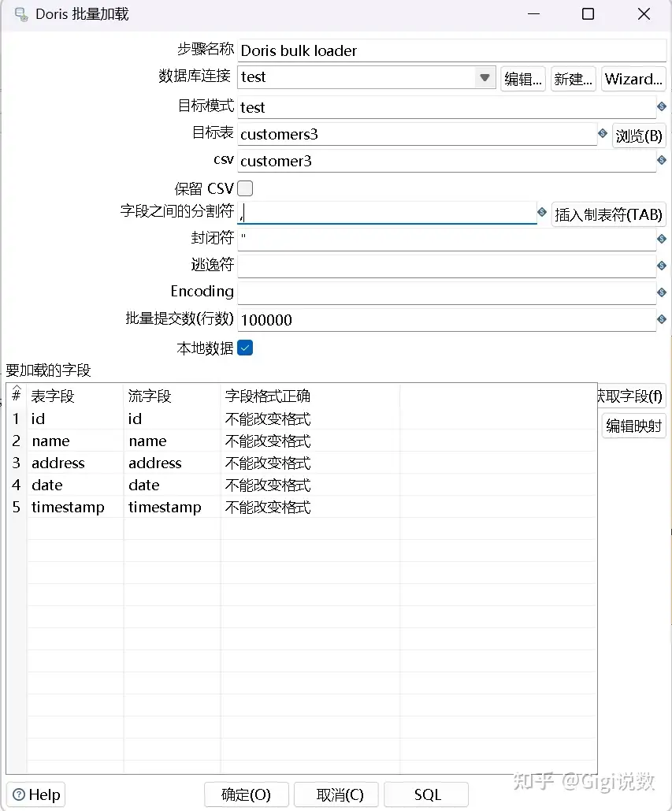
Task: Sort by the 流字段 column header
Action: [x=172, y=396]
